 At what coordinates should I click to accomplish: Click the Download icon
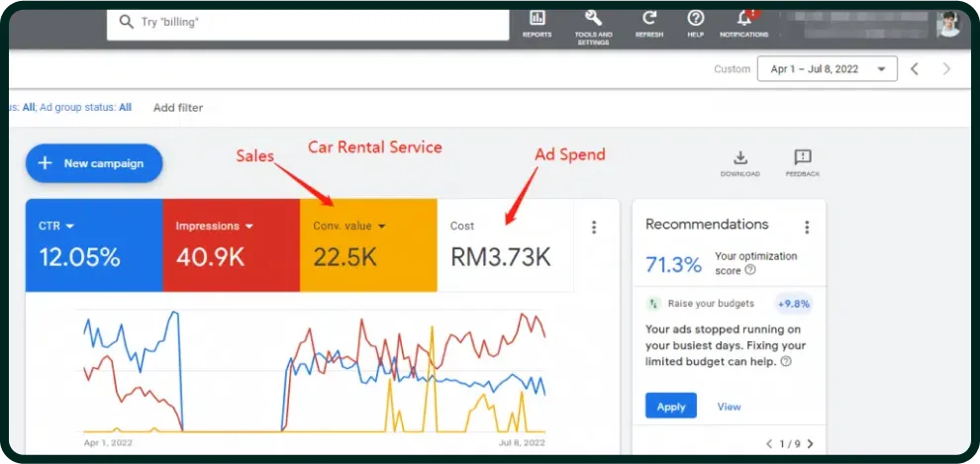coord(740,157)
